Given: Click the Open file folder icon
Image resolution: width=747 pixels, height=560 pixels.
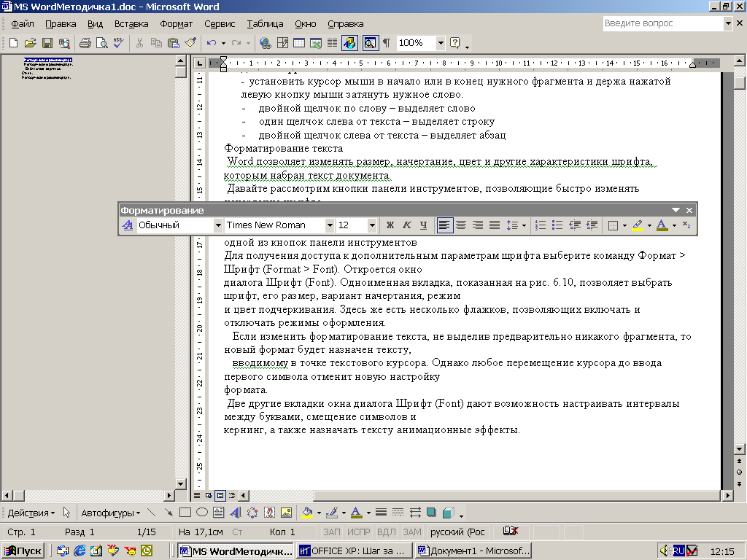Looking at the screenshot, I should (30, 43).
